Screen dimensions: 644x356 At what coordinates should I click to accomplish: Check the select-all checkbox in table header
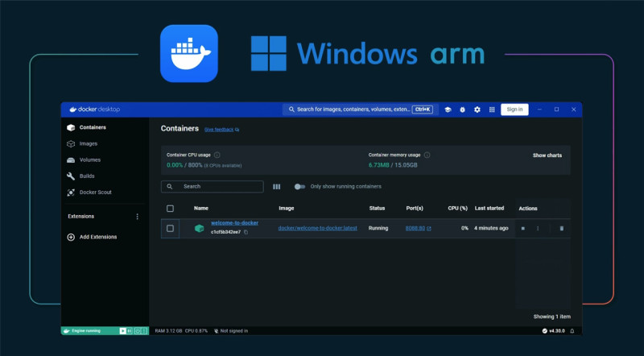pyautogui.click(x=170, y=209)
